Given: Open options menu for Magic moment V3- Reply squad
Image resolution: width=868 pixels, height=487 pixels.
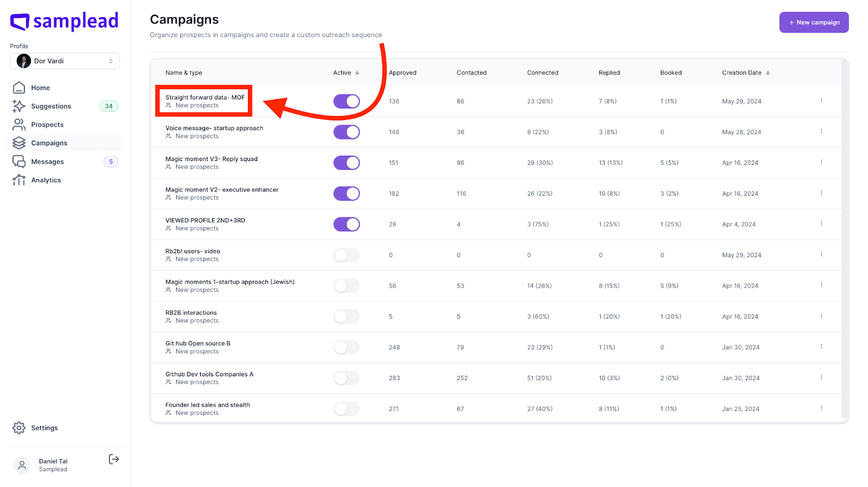Looking at the screenshot, I should 821,162.
